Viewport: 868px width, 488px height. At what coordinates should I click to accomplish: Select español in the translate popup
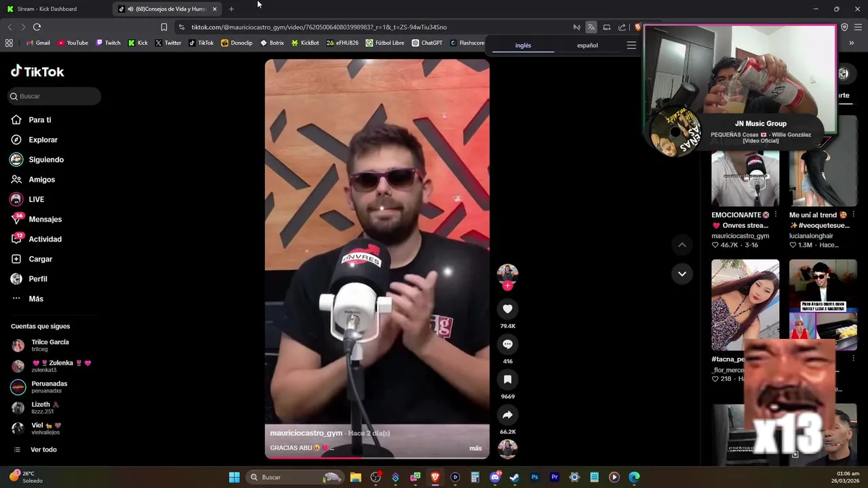pos(587,45)
